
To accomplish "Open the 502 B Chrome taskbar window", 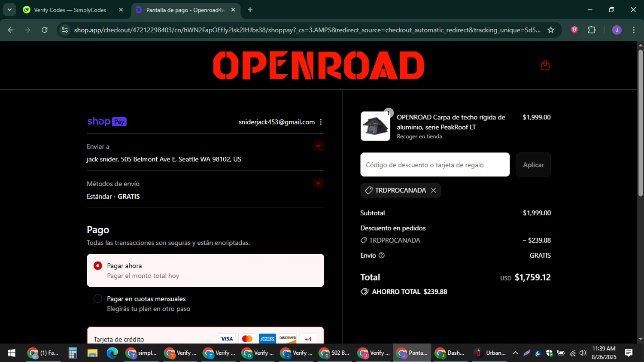I will point(335,353).
